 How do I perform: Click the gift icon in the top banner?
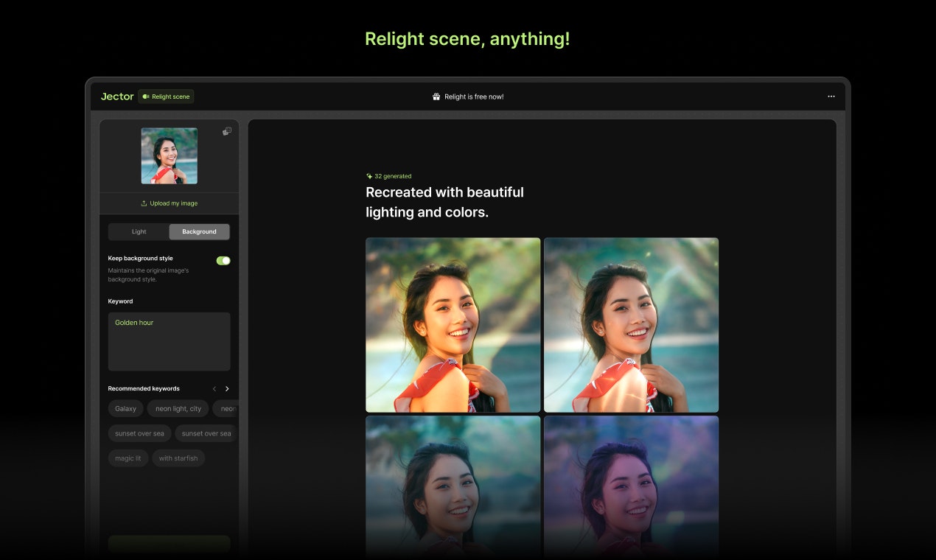[x=436, y=97]
